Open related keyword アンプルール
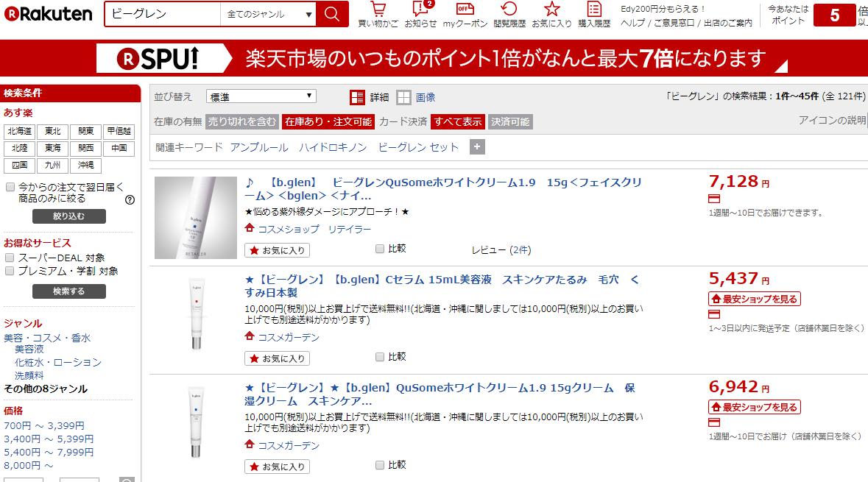This screenshot has width=868, height=482. tap(259, 147)
